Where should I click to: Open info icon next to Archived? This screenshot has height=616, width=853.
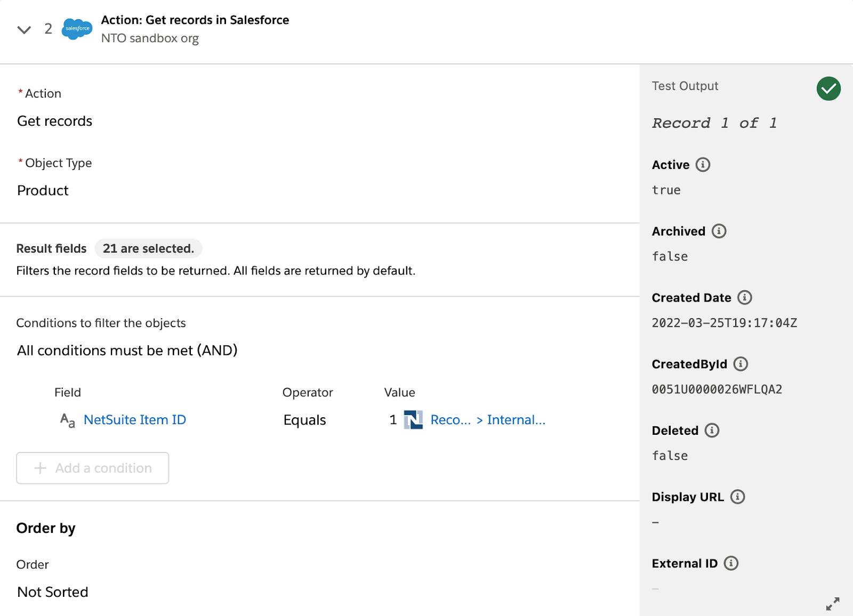(x=719, y=231)
